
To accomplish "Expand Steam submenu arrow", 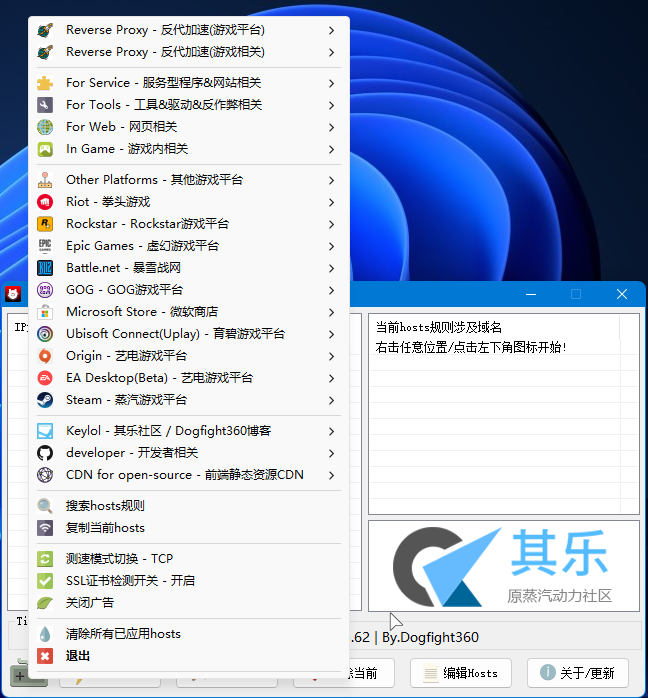I will [331, 400].
